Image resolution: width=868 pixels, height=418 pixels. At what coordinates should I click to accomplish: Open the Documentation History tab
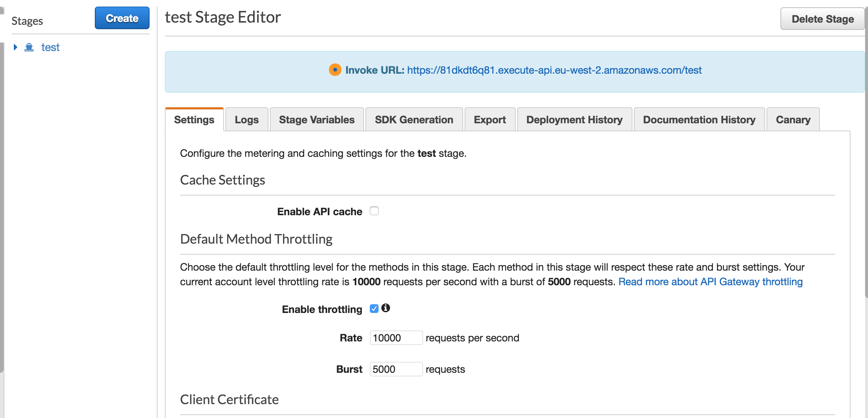click(x=699, y=120)
